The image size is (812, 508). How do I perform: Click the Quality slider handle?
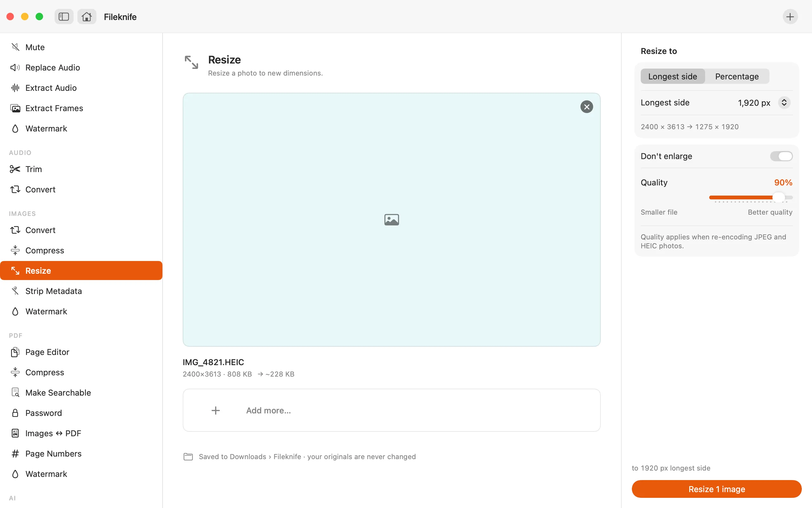pyautogui.click(x=778, y=197)
